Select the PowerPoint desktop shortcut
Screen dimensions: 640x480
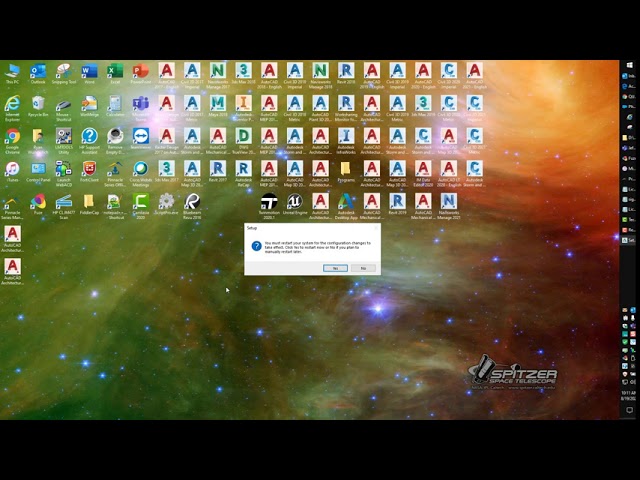click(x=141, y=74)
